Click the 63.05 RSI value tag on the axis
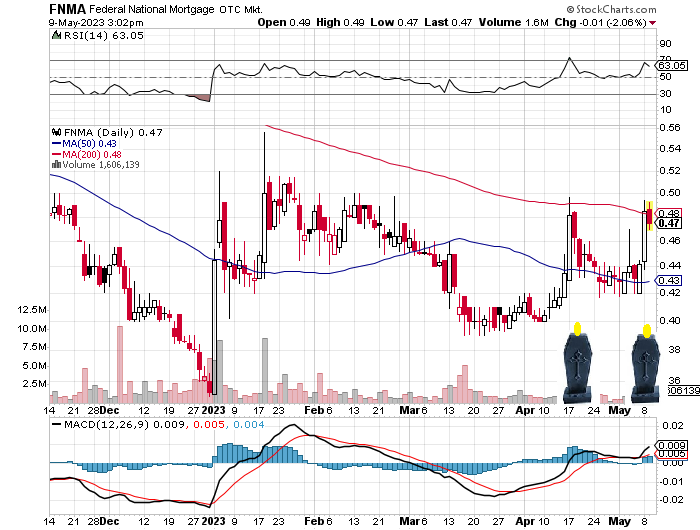Viewport: 700px width, 530px height. pyautogui.click(x=671, y=66)
